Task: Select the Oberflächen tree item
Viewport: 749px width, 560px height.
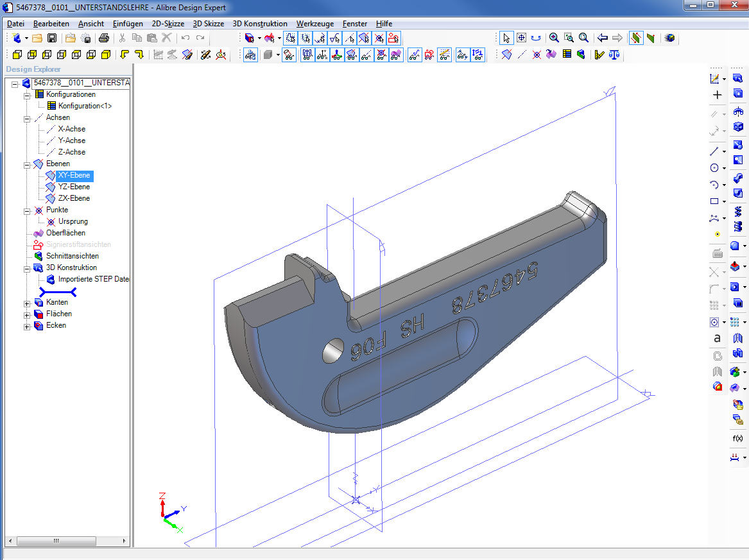Action: pos(65,233)
